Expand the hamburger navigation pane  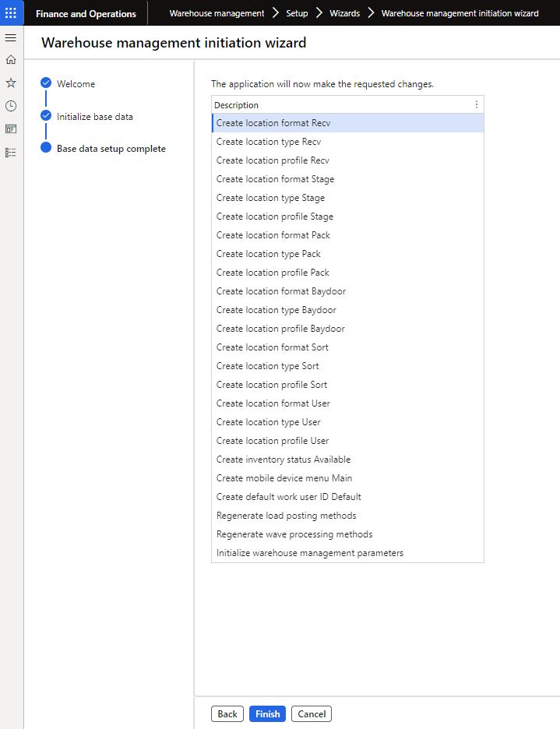click(x=11, y=37)
